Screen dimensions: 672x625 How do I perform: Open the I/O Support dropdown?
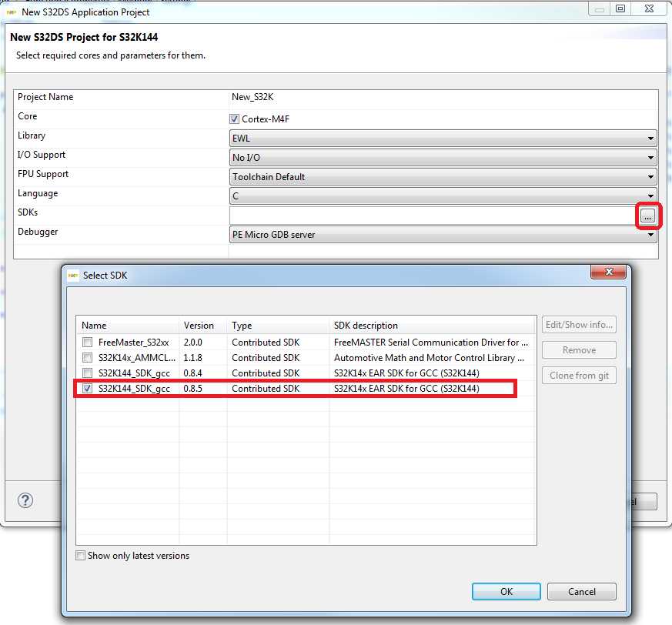click(x=443, y=158)
